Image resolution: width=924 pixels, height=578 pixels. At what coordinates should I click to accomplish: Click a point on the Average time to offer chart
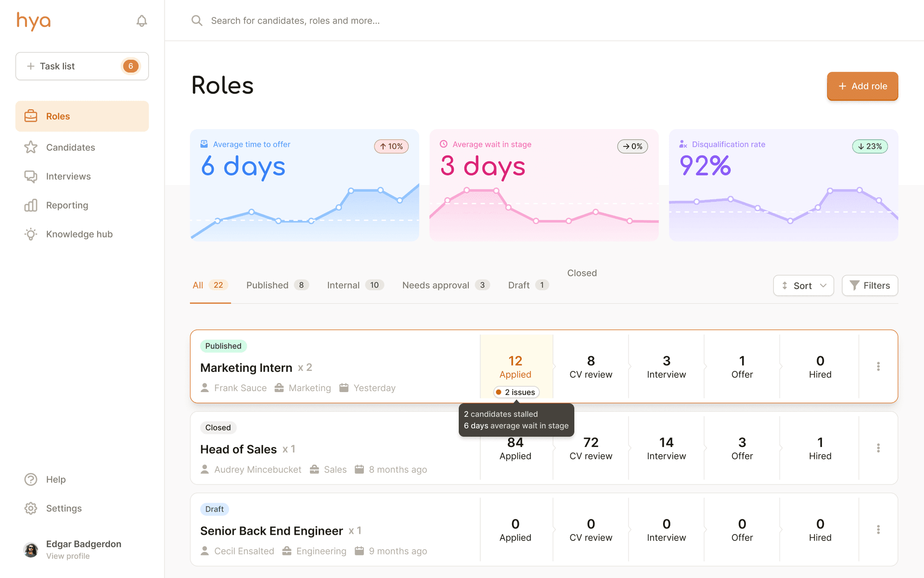(351, 191)
